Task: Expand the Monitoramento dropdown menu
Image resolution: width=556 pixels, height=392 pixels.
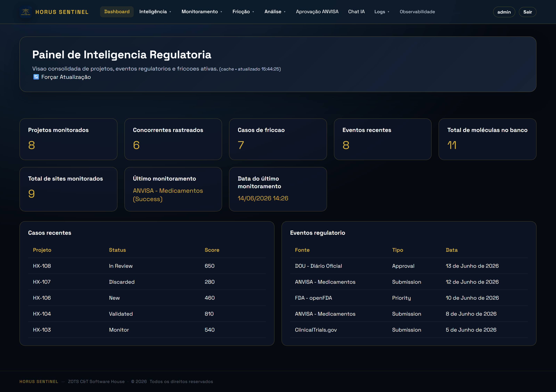Action: point(202,12)
